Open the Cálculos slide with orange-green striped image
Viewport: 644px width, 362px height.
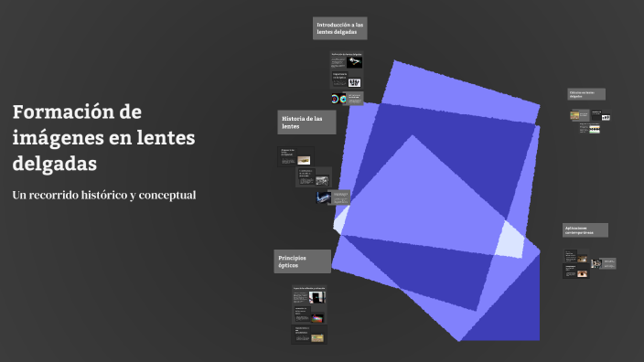click(x=590, y=129)
